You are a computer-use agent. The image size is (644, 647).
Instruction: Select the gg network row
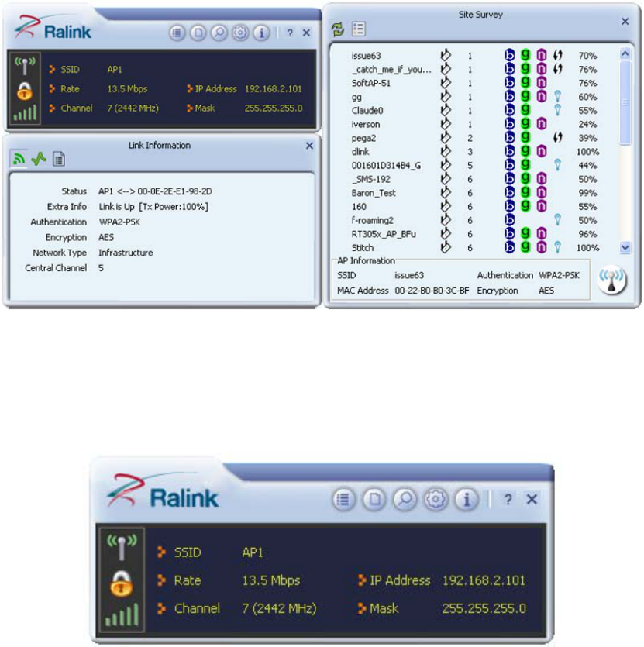(x=474, y=97)
